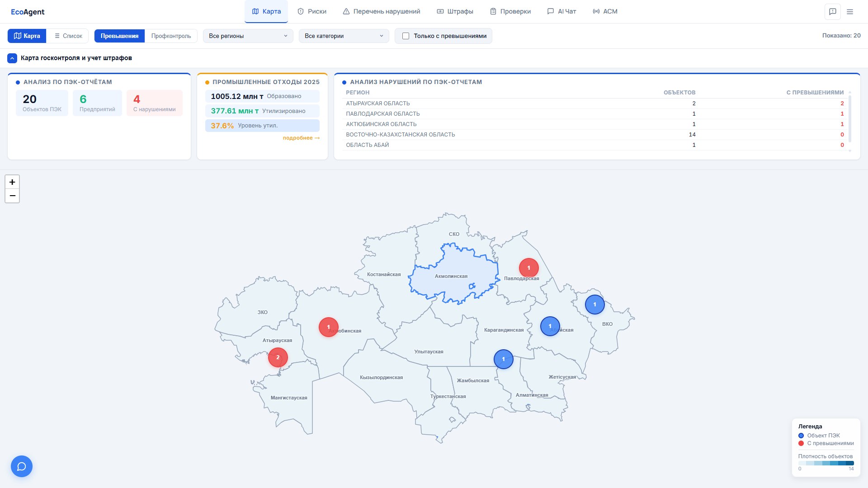The width and height of the screenshot is (868, 488).
Task: Click the Плотность объектов gradient bar
Action: click(x=826, y=463)
